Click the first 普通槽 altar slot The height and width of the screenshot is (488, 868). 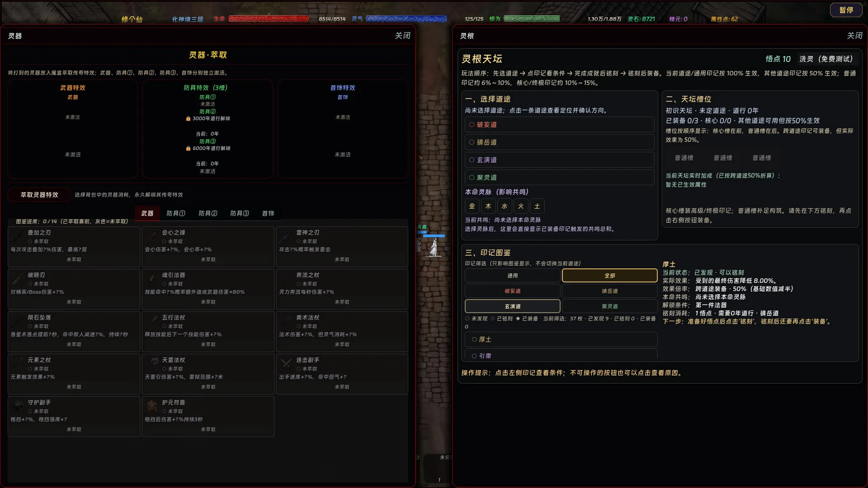[x=684, y=158]
